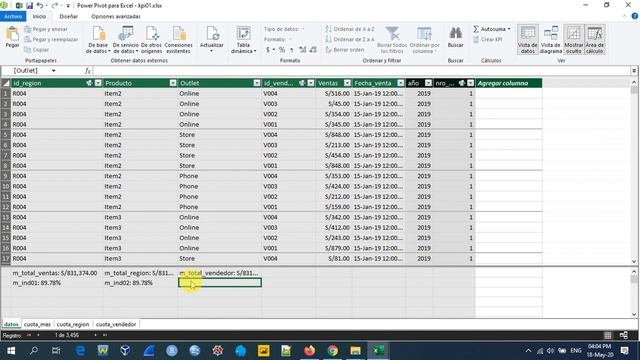Screen dimensions: 640x360
Task: Sort with Ordenar de Z a A
Action: pos(350,40)
